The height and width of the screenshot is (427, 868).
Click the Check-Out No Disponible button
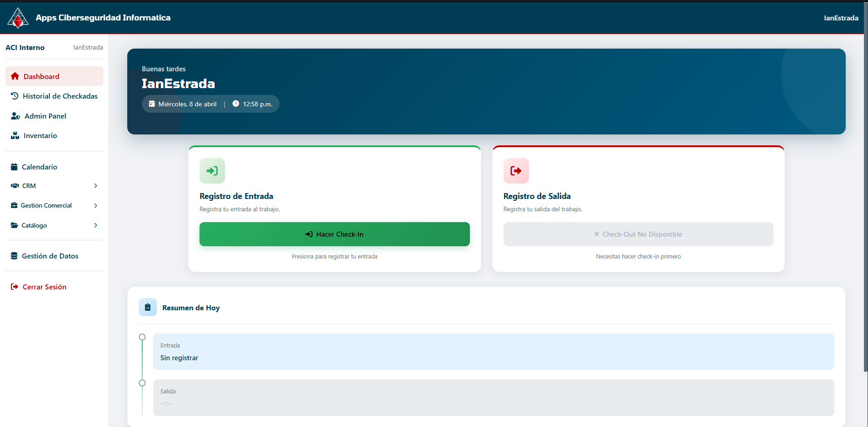(x=638, y=234)
